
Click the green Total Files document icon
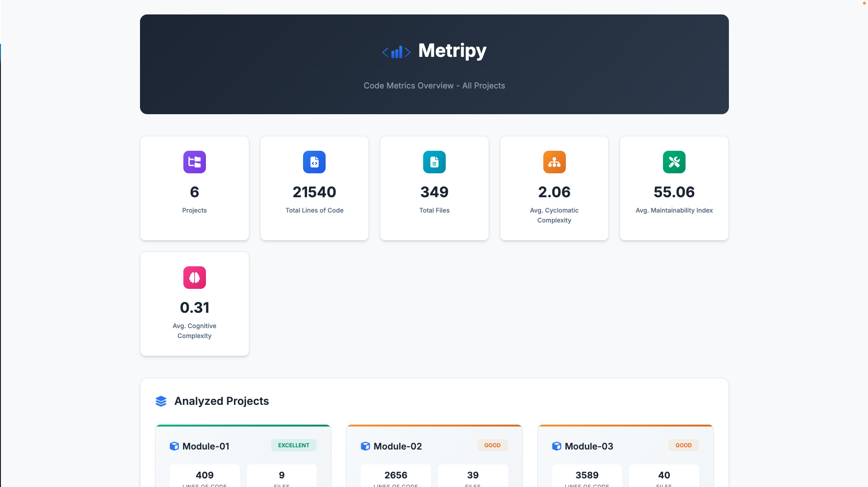tap(434, 162)
